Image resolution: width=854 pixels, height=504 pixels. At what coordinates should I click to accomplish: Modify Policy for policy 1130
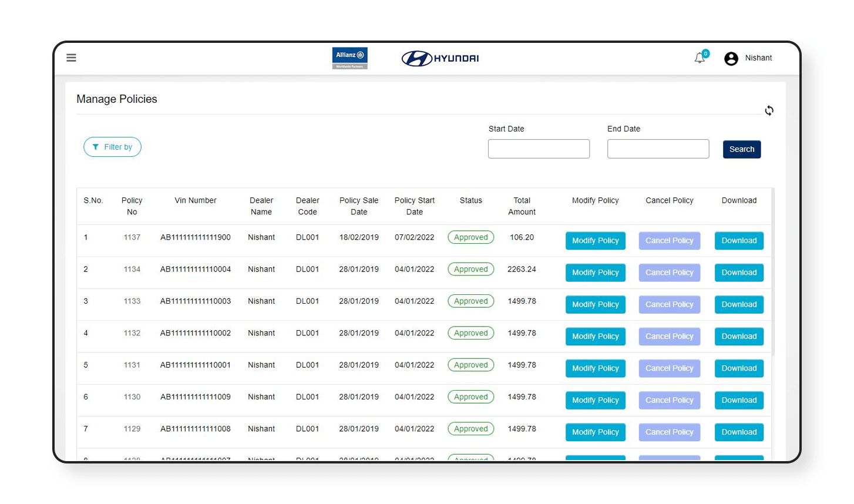point(596,400)
